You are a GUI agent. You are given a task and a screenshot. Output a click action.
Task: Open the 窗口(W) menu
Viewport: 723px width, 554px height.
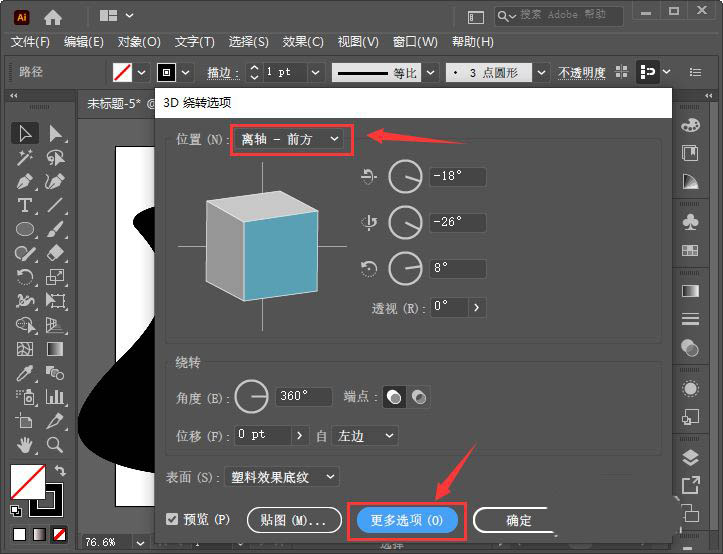(x=415, y=42)
